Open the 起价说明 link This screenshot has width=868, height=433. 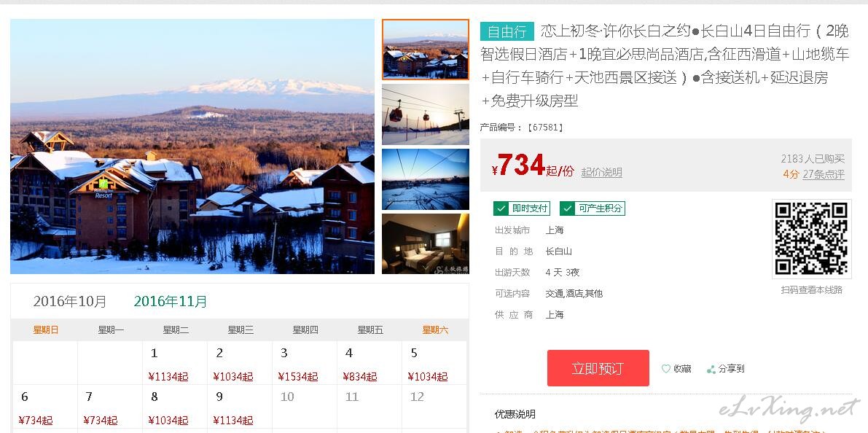pos(602,172)
